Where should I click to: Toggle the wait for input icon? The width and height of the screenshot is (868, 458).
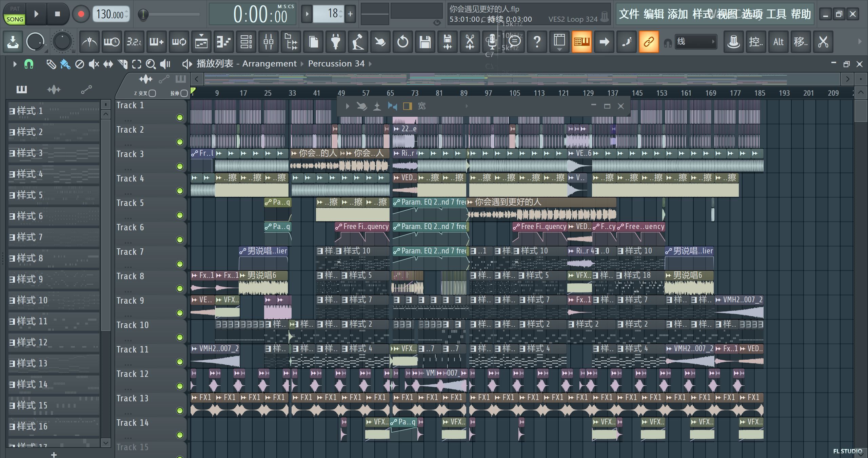[112, 42]
